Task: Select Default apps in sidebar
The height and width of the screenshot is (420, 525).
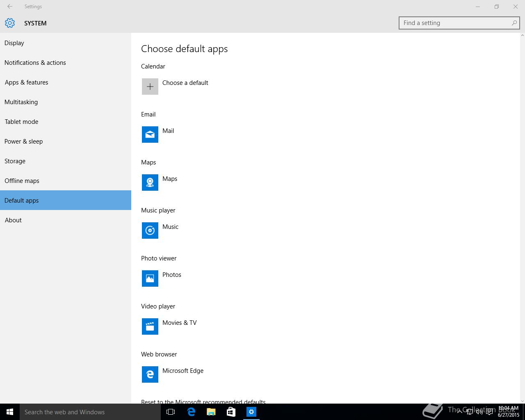Action: click(x=66, y=200)
